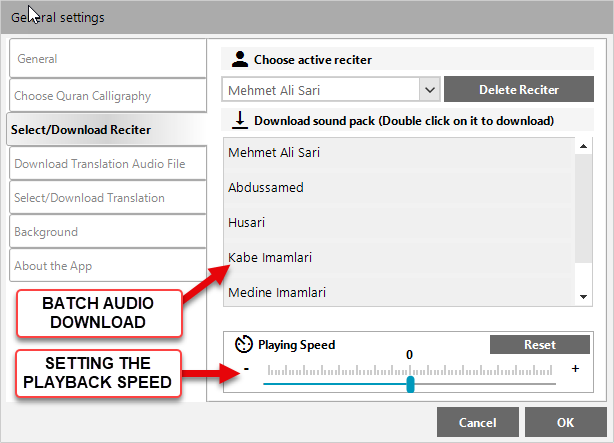Switch to Select/Download Translation tab

tap(108, 197)
